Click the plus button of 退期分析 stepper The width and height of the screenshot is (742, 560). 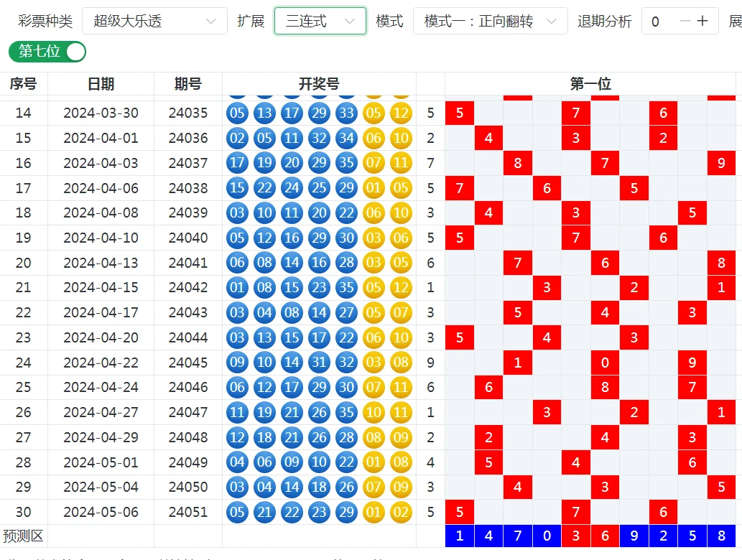(x=702, y=22)
